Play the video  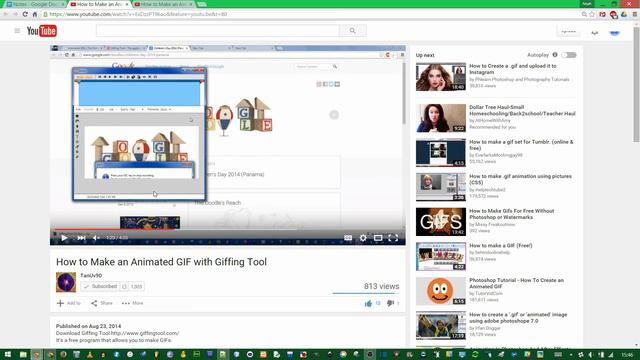(64, 238)
